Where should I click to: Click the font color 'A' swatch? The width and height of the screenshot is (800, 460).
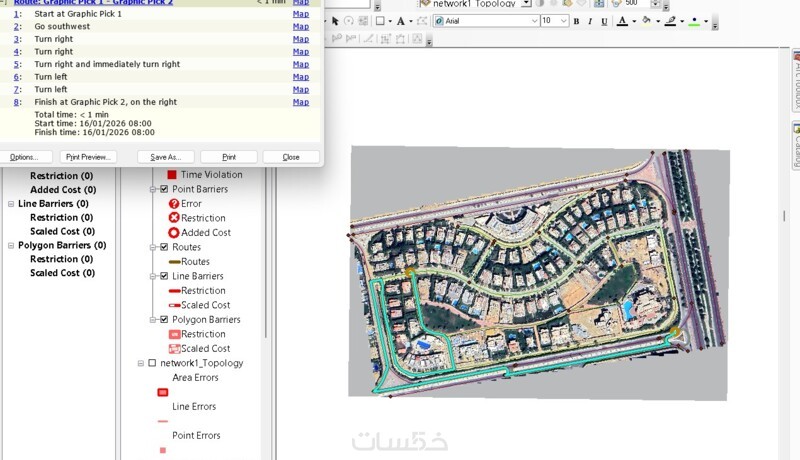click(622, 21)
